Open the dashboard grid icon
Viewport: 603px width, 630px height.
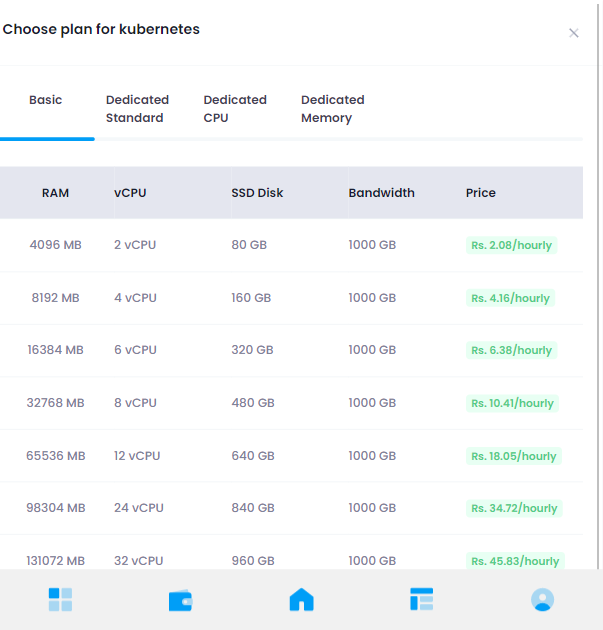pyautogui.click(x=60, y=599)
